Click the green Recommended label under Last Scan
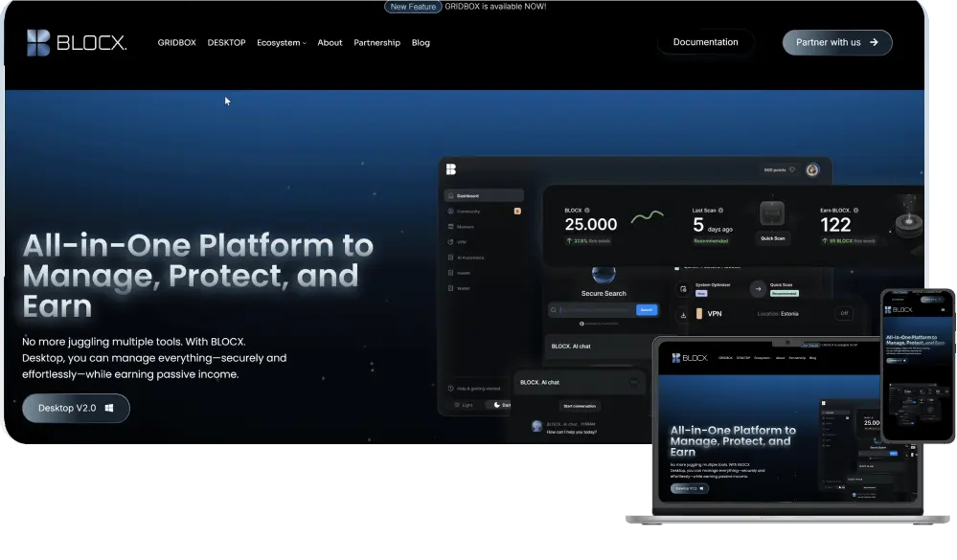957x560 pixels. coord(711,241)
